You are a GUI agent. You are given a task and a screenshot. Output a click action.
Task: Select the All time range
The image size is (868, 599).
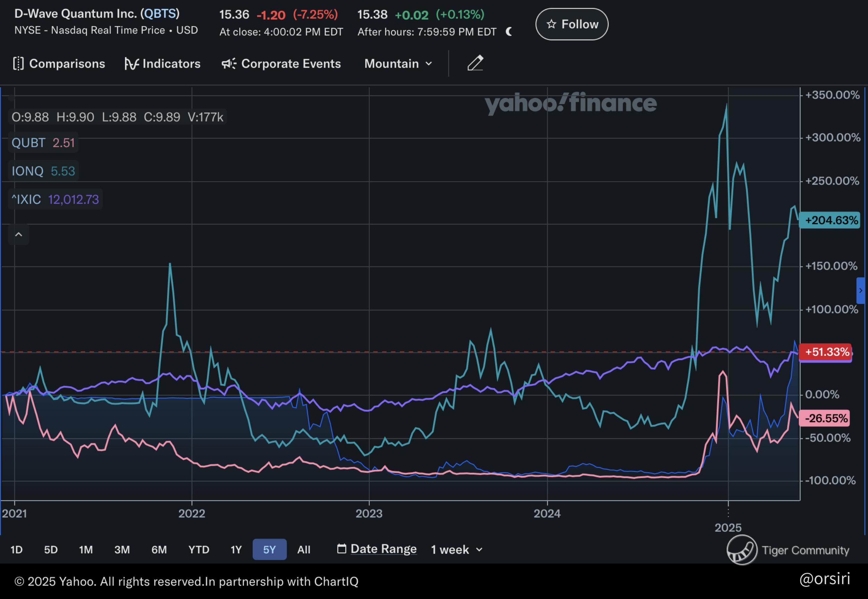point(304,549)
